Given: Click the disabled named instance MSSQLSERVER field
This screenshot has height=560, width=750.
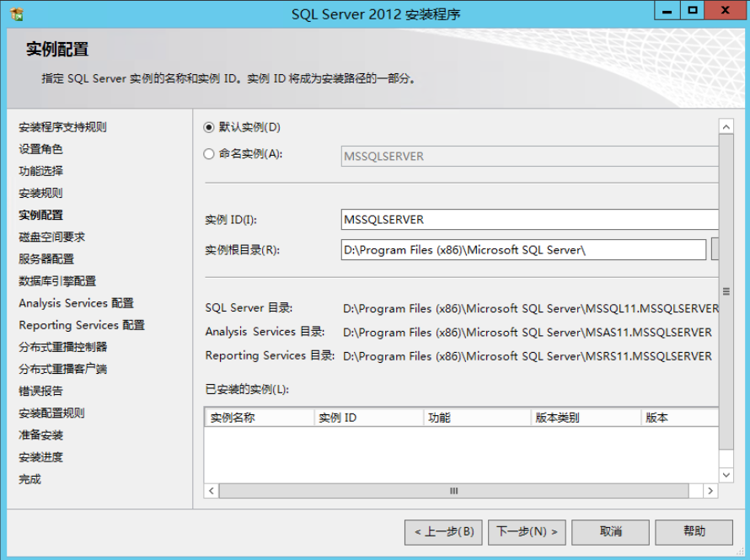Looking at the screenshot, I should point(530,157).
